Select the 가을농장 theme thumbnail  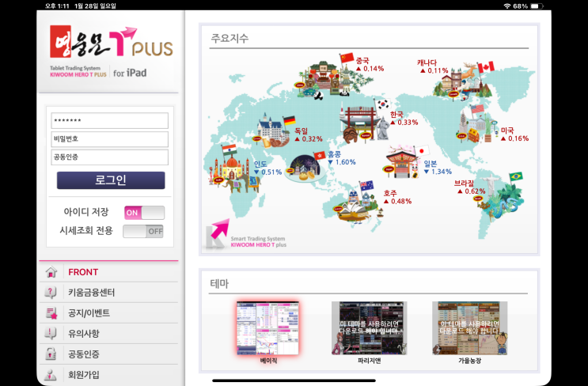pyautogui.click(x=470, y=328)
